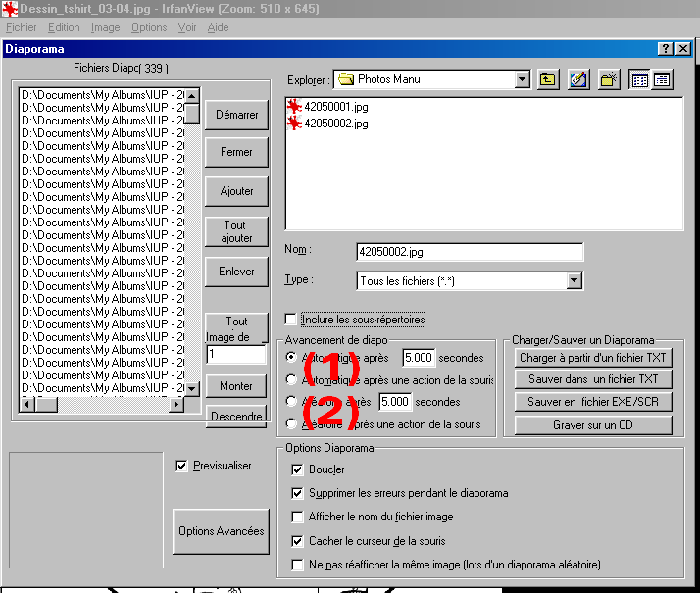Click the Aléatoire seconds value field
The image size is (700, 593).
395,402
